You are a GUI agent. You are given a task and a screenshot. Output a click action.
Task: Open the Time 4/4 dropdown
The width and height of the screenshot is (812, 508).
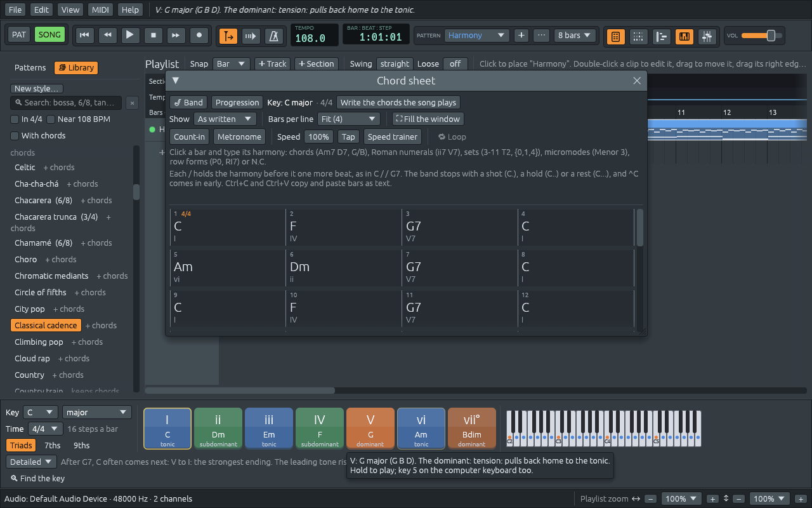(46, 429)
